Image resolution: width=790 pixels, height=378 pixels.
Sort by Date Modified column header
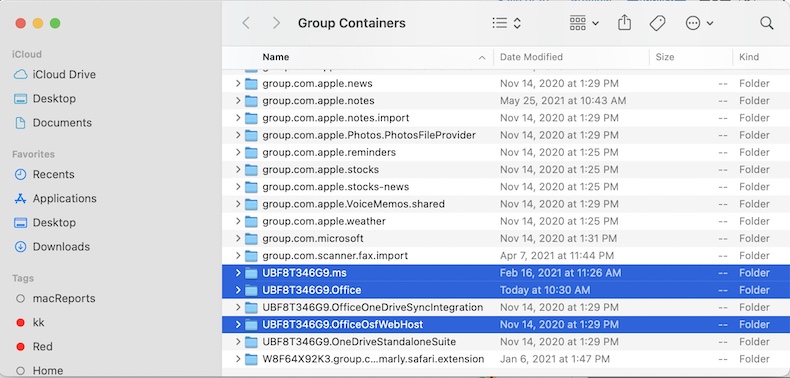coord(531,57)
